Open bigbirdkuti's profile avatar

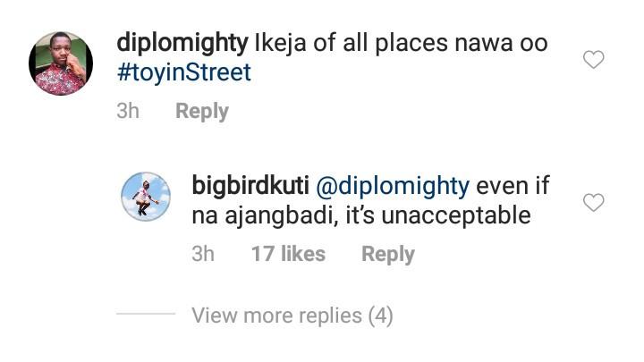[x=146, y=195]
